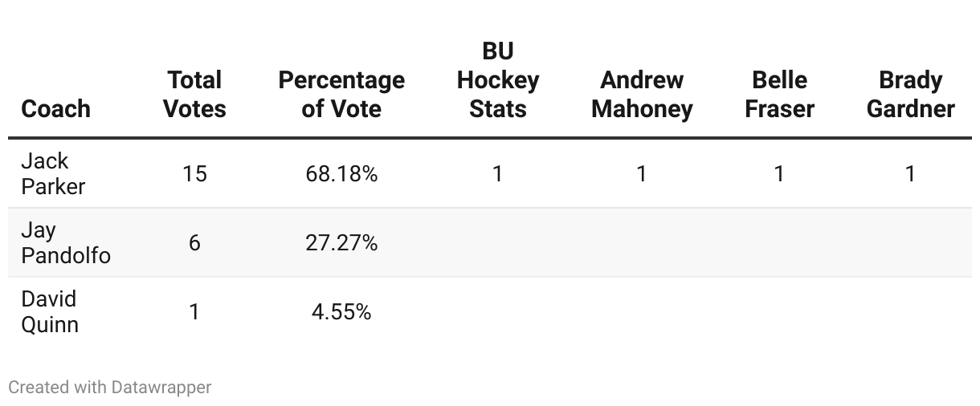Select the 68.18% percentage cell
The width and height of the screenshot is (980, 406).
[341, 173]
